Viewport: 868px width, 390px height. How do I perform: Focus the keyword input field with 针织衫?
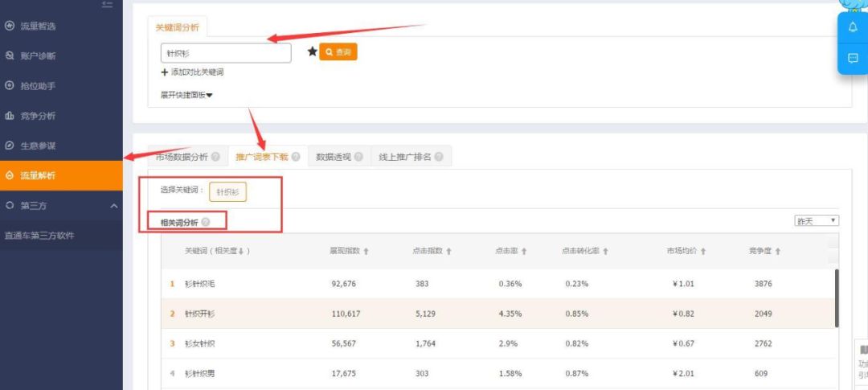coord(226,53)
